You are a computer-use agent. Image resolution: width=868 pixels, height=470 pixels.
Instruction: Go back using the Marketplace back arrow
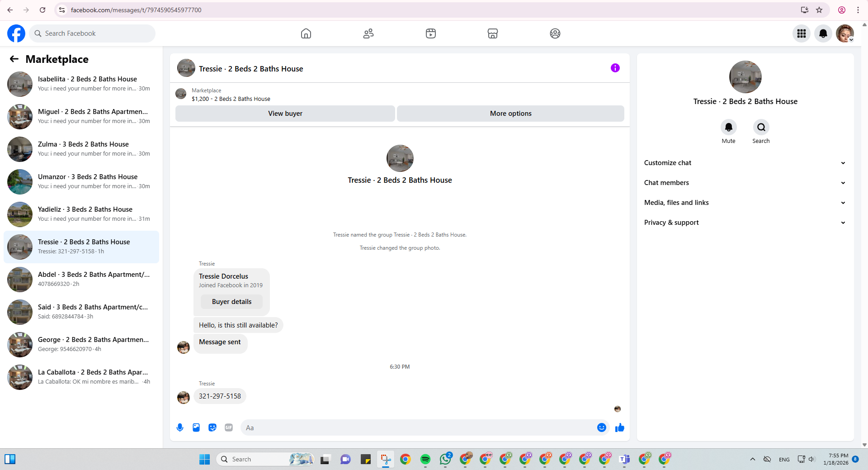point(14,59)
